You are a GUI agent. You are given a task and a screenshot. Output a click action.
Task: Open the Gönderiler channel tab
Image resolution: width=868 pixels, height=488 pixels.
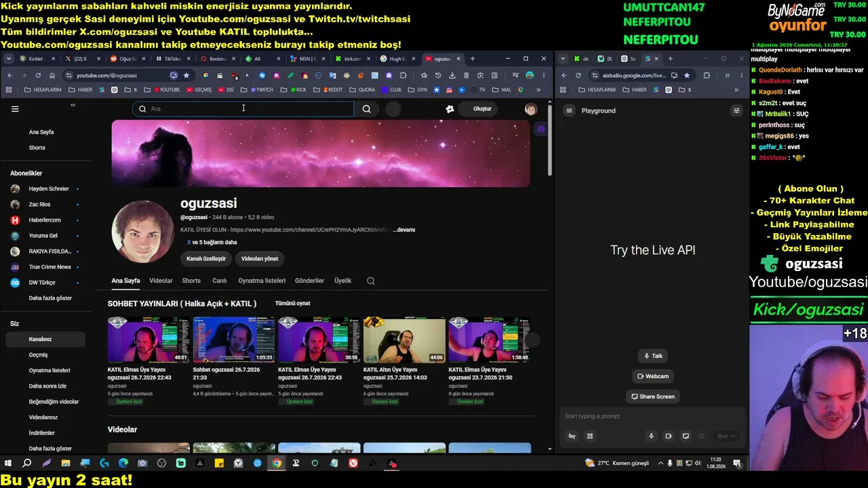pos(309,281)
